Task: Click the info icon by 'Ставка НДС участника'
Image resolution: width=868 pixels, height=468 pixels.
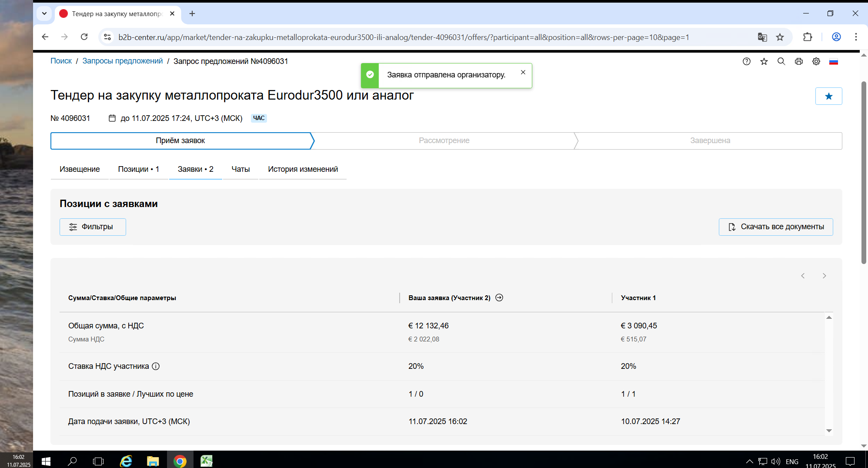Action: [x=156, y=366]
